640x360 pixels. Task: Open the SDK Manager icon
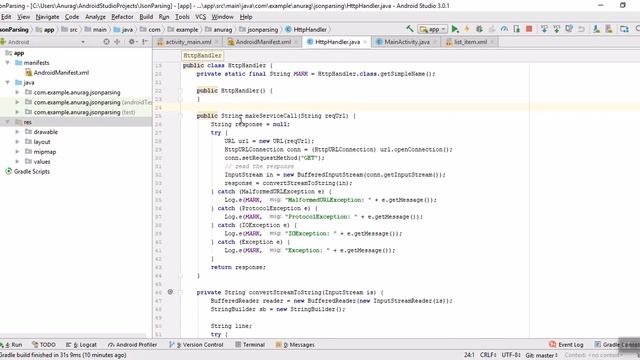609,29
